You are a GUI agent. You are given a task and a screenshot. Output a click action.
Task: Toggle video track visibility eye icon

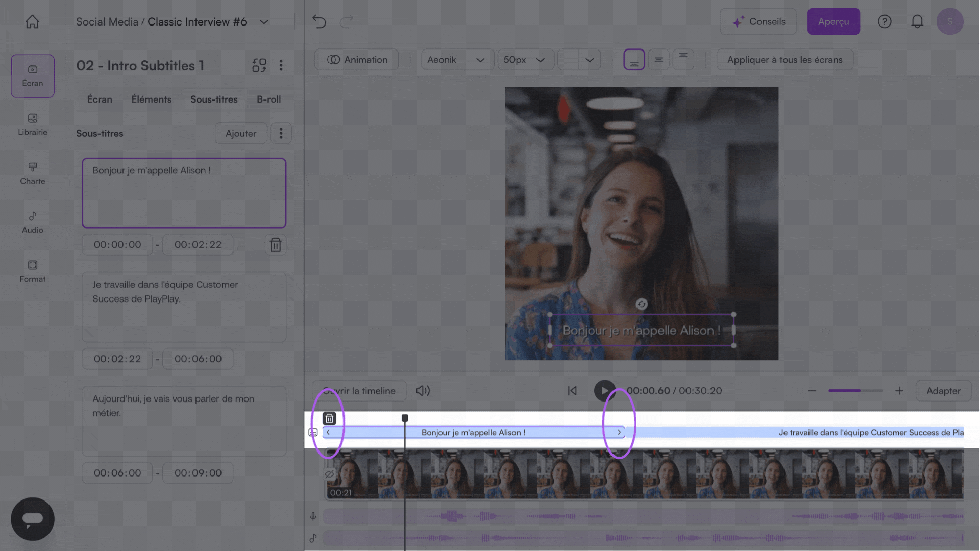coord(329,474)
